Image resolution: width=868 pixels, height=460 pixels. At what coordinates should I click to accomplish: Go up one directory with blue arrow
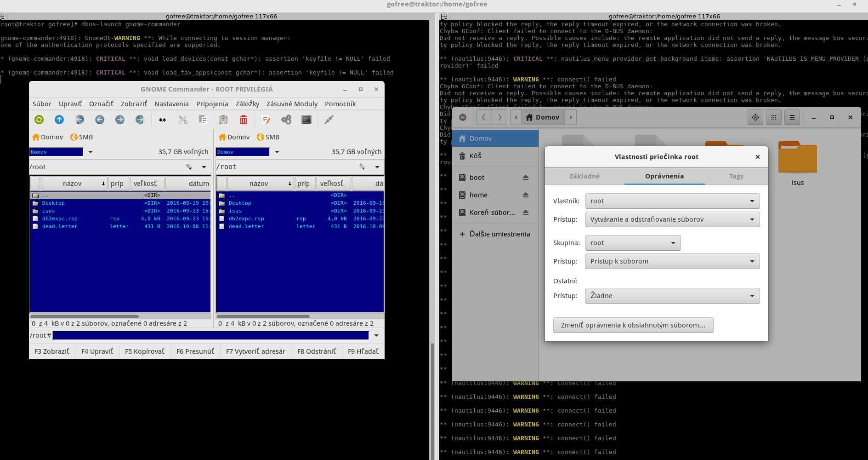tap(59, 120)
